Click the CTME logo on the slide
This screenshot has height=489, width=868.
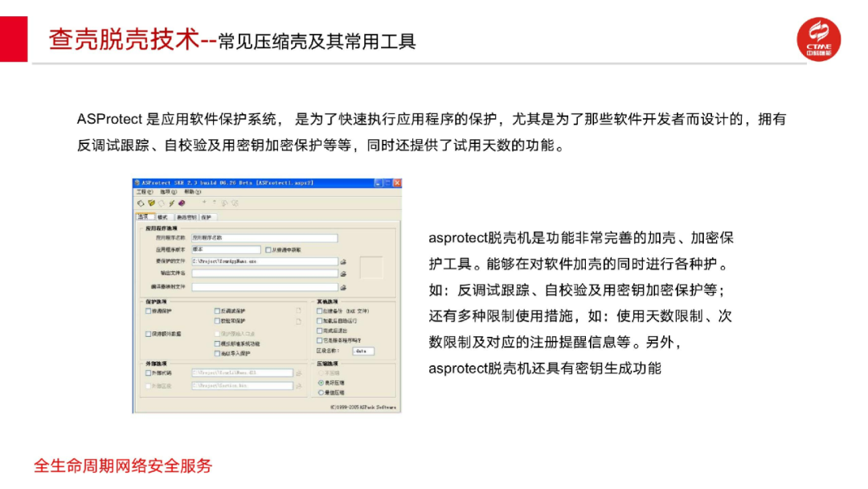pos(819,39)
